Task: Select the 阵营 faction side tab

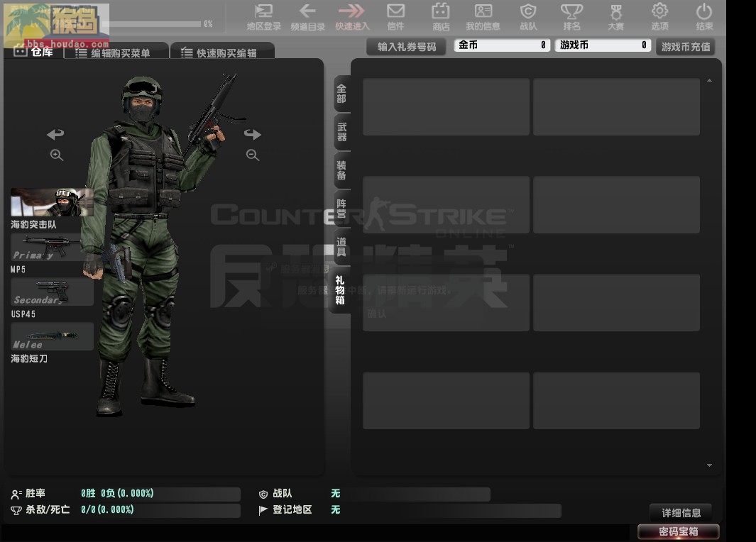Action: tap(341, 209)
